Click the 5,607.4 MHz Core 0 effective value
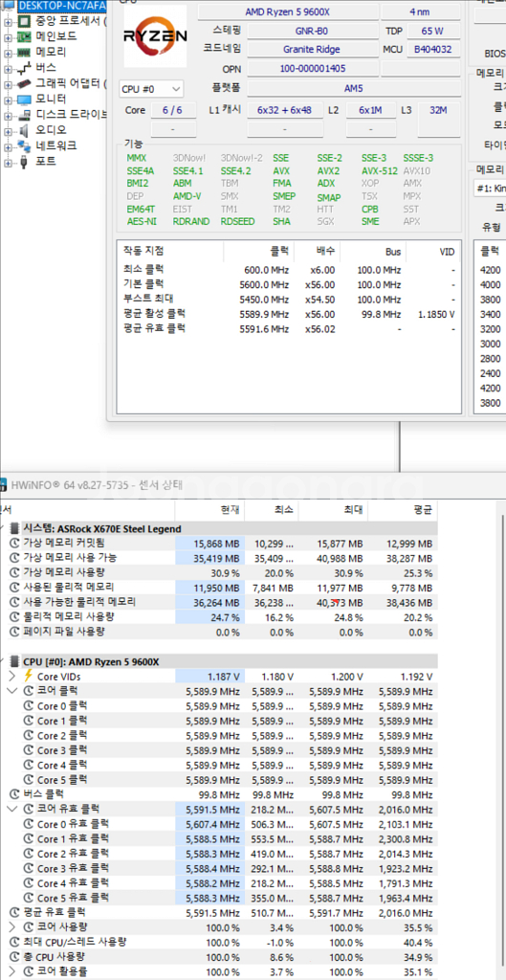The image size is (506, 980). pos(212,824)
